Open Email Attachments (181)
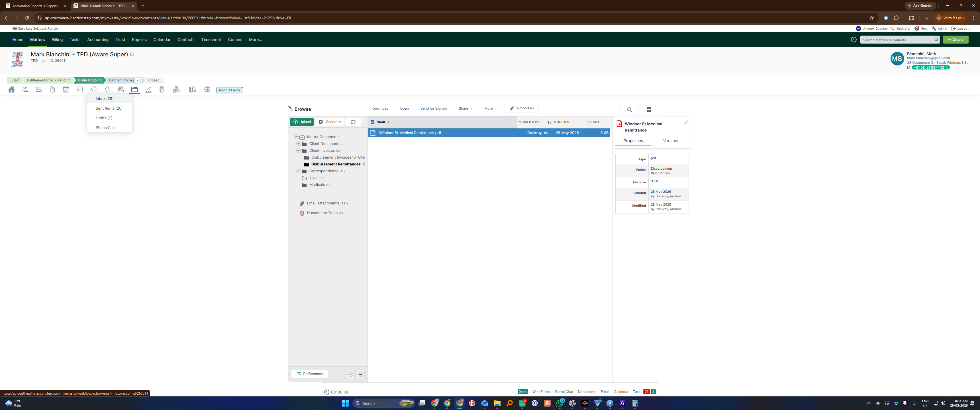The width and height of the screenshot is (980, 410). tap(327, 204)
